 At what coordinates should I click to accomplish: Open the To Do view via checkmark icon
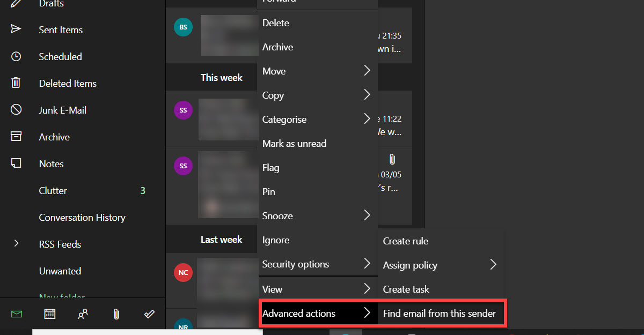tap(149, 314)
